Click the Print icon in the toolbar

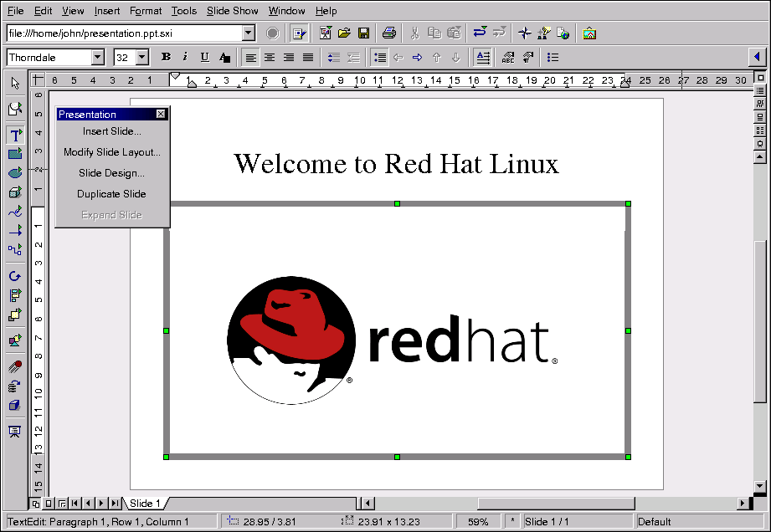point(388,33)
